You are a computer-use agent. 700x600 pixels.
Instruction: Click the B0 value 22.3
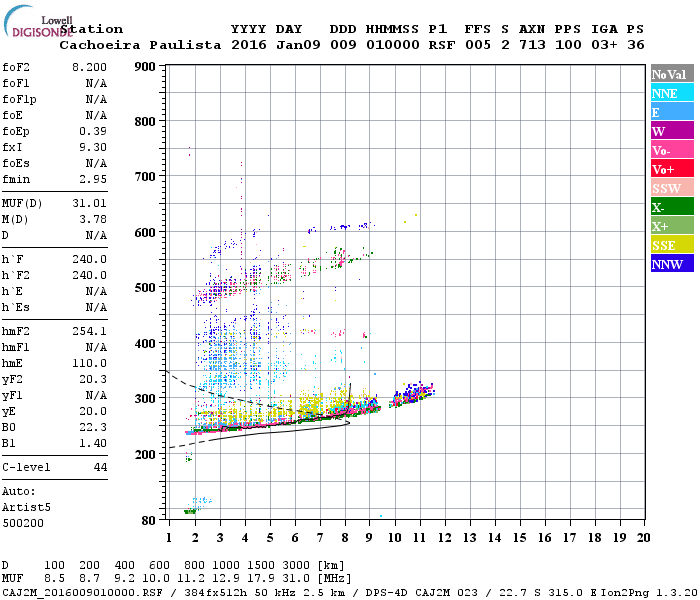pyautogui.click(x=93, y=427)
